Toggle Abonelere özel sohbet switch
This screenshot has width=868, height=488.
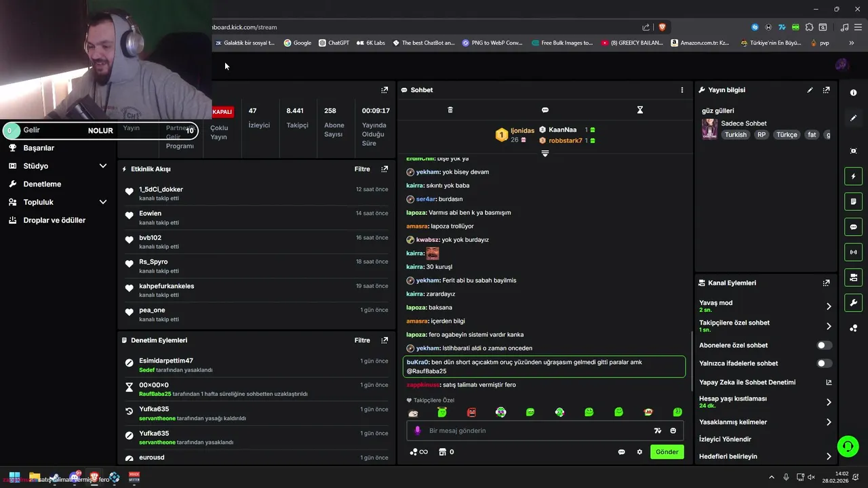pyautogui.click(x=824, y=346)
